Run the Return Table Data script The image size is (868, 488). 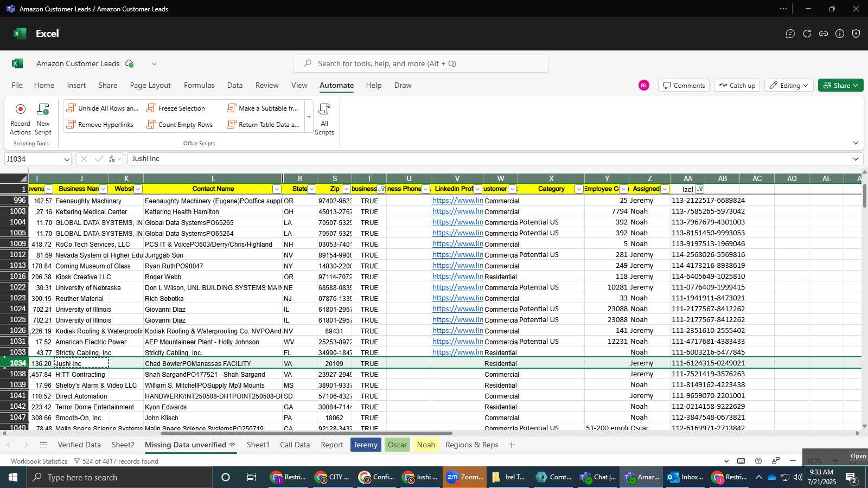point(263,125)
